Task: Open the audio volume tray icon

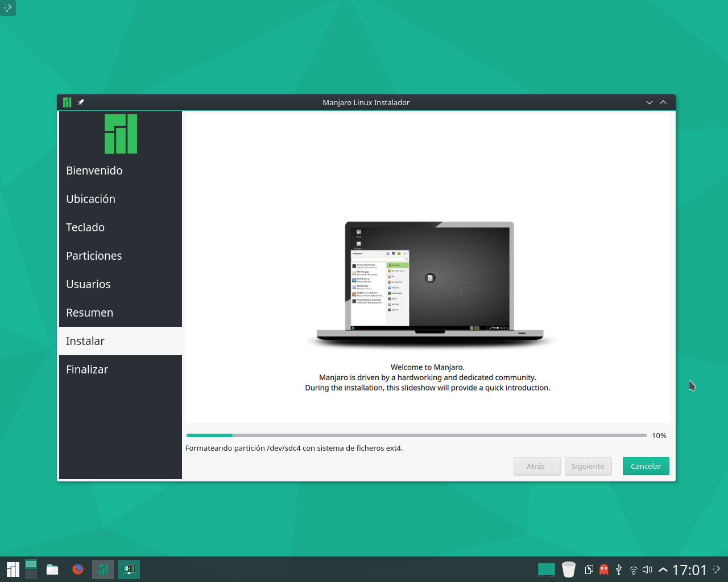Action: [647, 569]
